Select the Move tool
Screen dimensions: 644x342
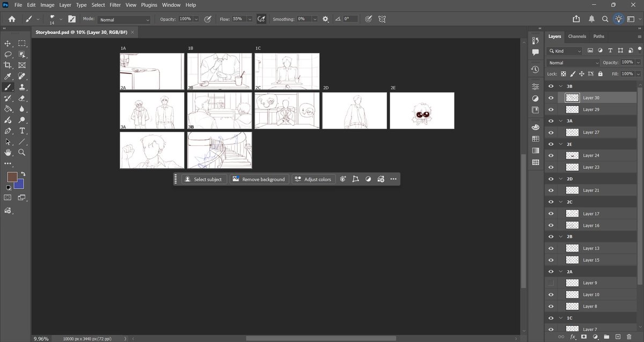click(8, 43)
